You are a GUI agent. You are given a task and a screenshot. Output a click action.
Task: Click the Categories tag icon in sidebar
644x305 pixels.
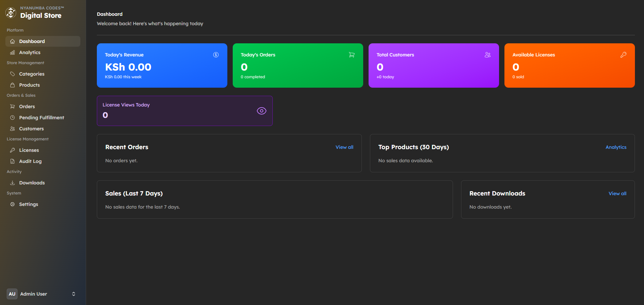coord(12,74)
